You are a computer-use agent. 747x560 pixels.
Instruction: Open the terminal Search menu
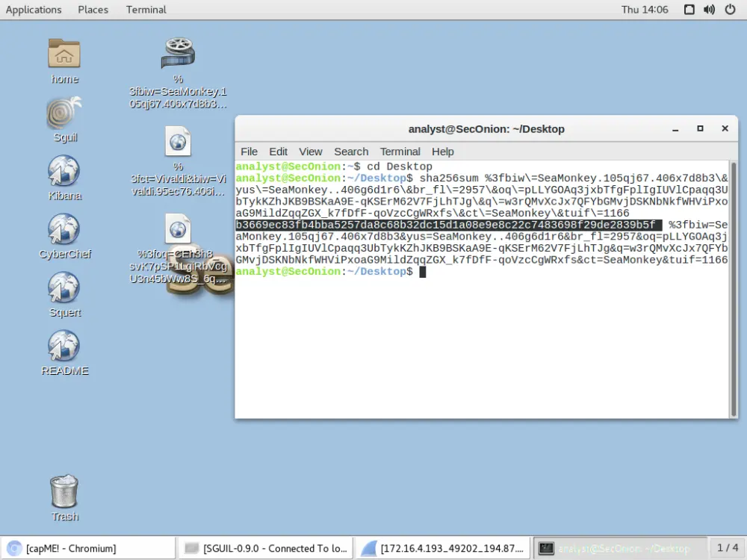(x=351, y=152)
